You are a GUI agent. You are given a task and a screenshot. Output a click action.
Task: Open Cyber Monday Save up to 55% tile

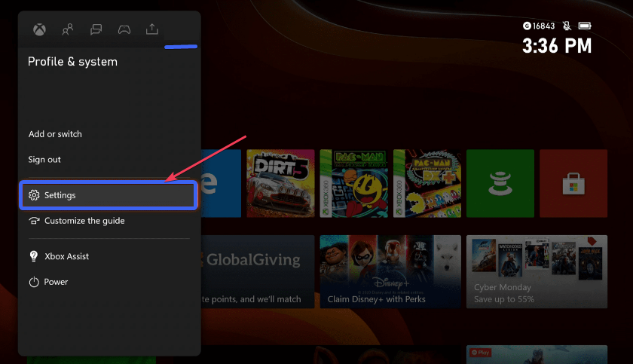pyautogui.click(x=537, y=272)
